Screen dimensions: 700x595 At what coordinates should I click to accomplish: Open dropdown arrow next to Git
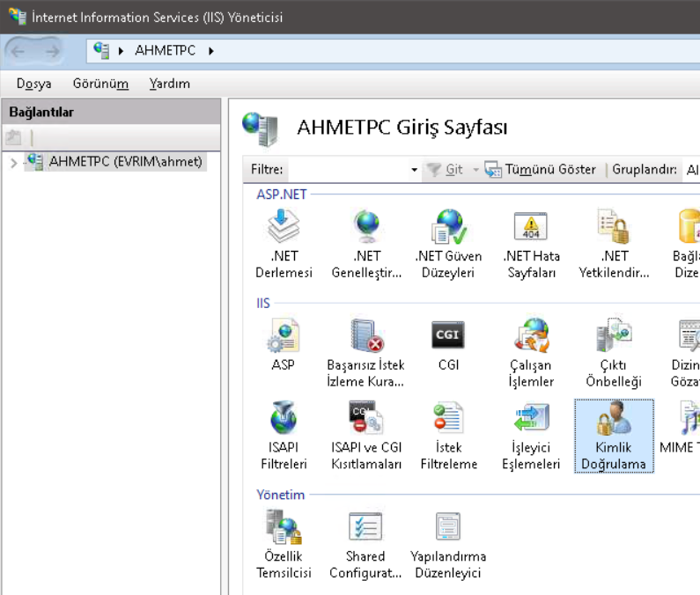click(475, 170)
